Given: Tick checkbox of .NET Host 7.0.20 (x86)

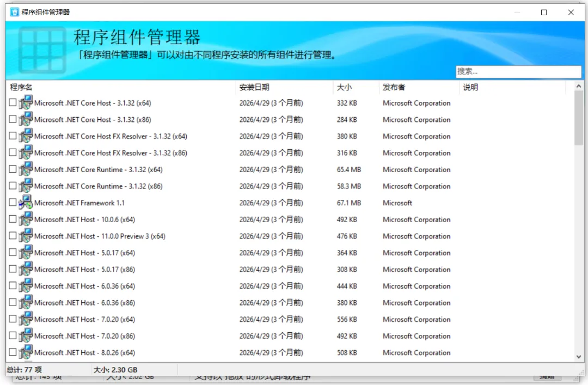Looking at the screenshot, I should (13, 335).
